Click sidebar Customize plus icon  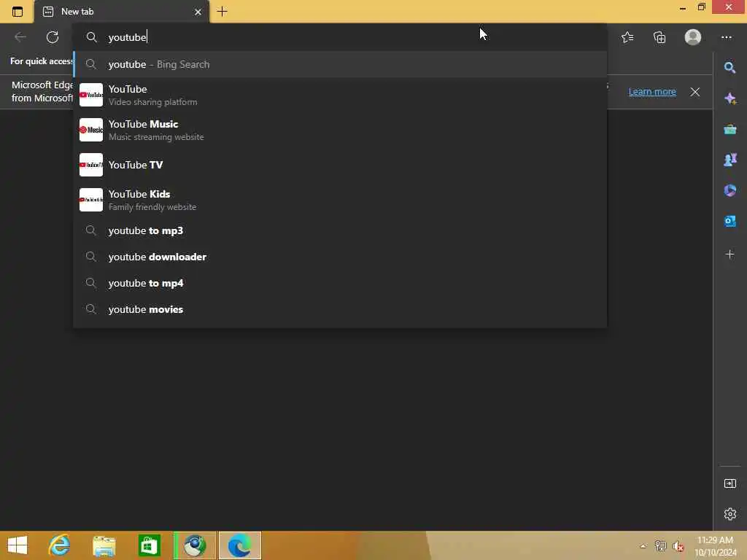click(729, 254)
